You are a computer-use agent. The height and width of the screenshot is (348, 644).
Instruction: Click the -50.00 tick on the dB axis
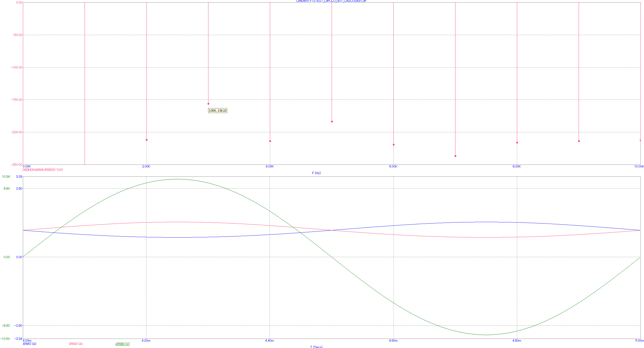[x=18, y=35]
